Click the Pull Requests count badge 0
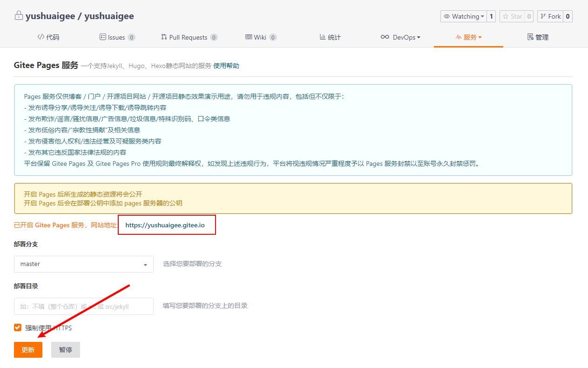Viewport: 588px width, 368px height. [214, 37]
